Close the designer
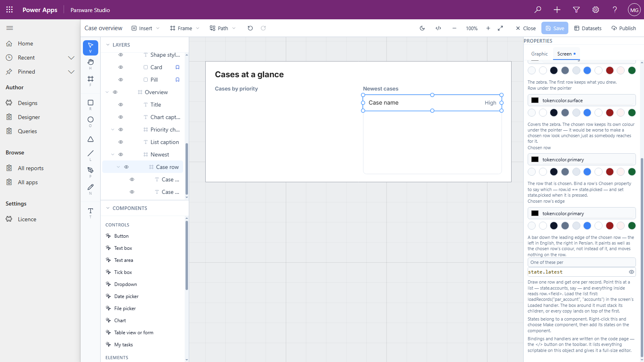The image size is (644, 362). [526, 28]
